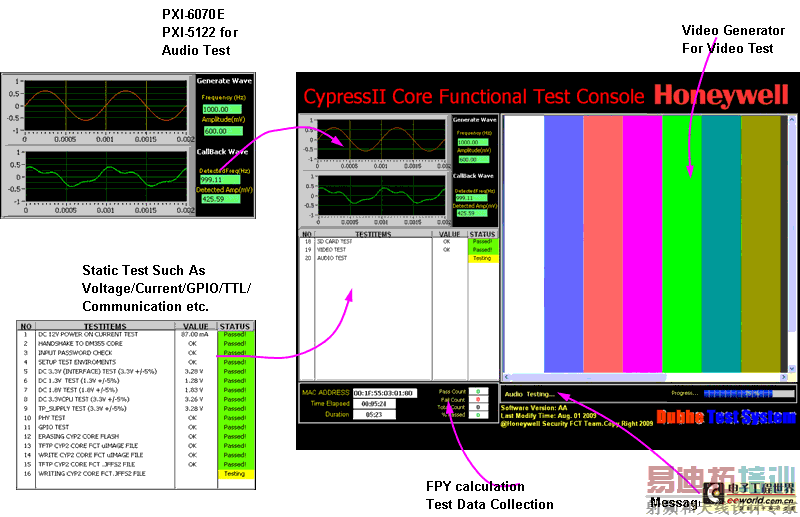Click the 1.83 V value of DC 1.8V TEST

click(x=194, y=390)
